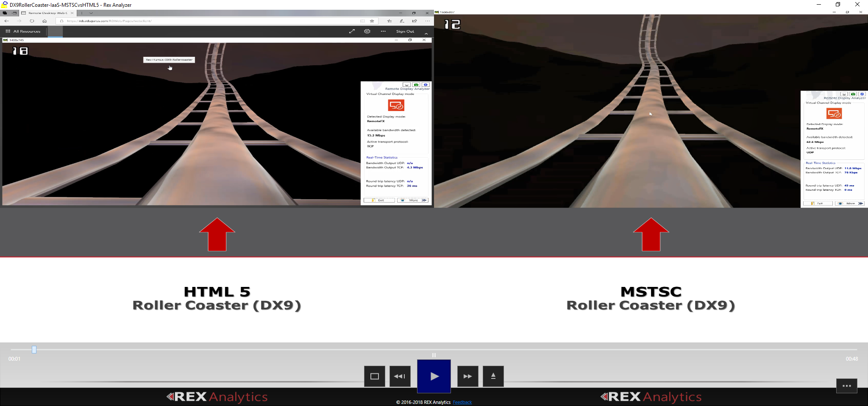Click the favorites star in the address bar
The image size is (868, 406).
tap(372, 21)
